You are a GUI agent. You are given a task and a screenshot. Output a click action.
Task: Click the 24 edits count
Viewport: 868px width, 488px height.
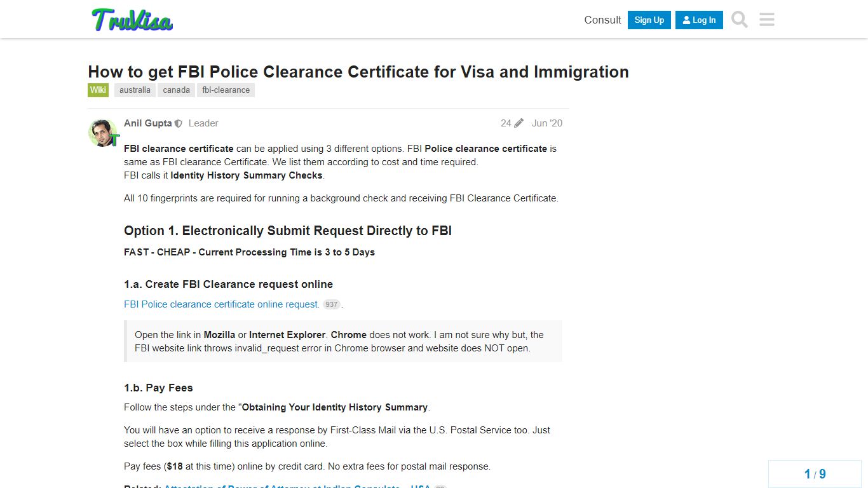[506, 123]
